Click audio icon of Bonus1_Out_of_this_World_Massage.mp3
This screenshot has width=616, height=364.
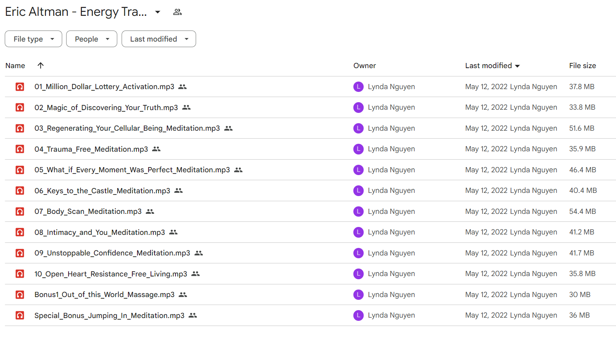(20, 295)
